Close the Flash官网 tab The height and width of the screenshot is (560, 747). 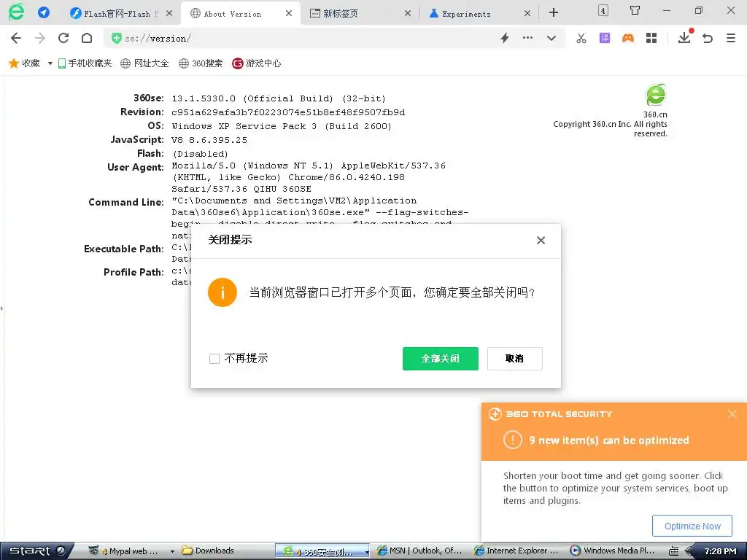pos(169,13)
